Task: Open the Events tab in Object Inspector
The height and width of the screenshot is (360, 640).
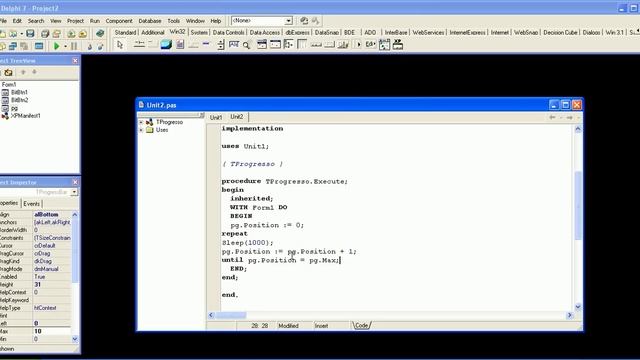Action: click(x=31, y=203)
